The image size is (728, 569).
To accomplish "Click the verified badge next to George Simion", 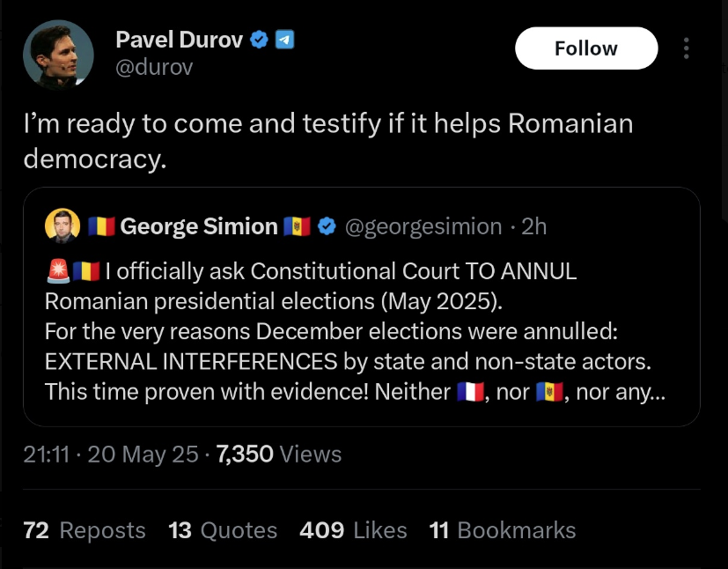I will [x=326, y=226].
